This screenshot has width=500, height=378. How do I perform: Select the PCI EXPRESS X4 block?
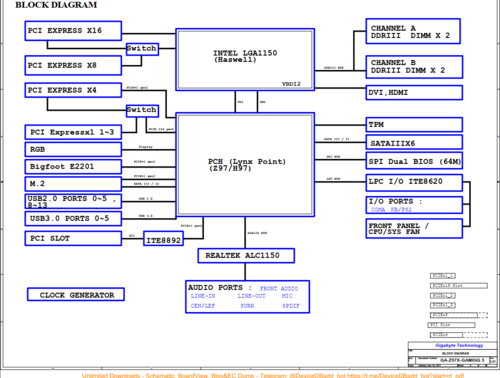(x=73, y=90)
